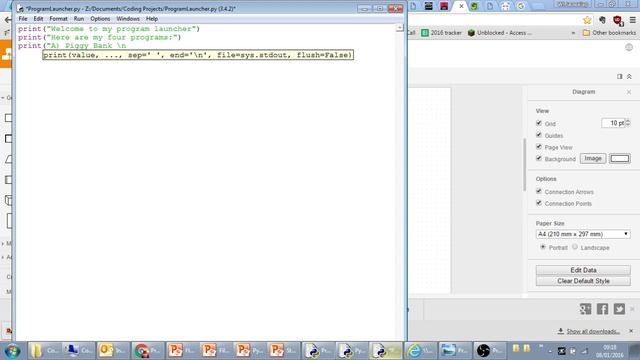Click the Twitter share icon

click(619, 309)
